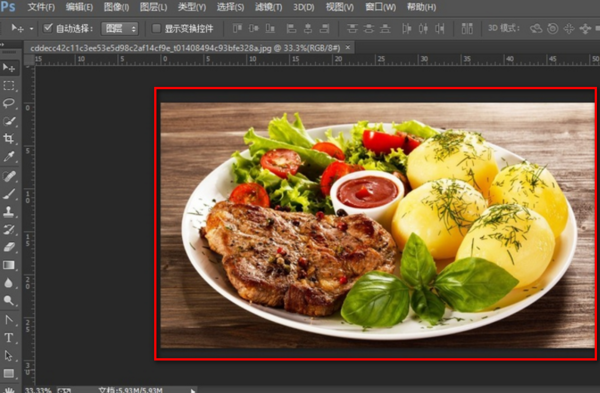Image resolution: width=600 pixels, height=393 pixels.
Task: Click the 33.33% zoom field
Action: 38,390
